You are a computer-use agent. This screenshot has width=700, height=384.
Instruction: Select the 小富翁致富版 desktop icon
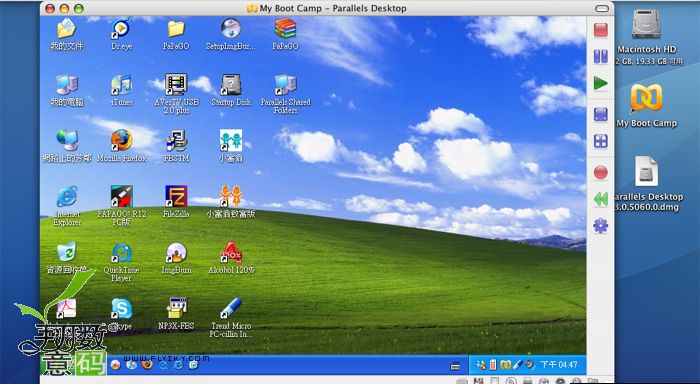pyautogui.click(x=231, y=202)
